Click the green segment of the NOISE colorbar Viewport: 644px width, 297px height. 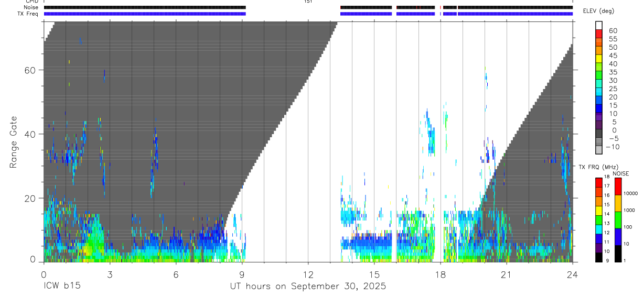[618, 219]
